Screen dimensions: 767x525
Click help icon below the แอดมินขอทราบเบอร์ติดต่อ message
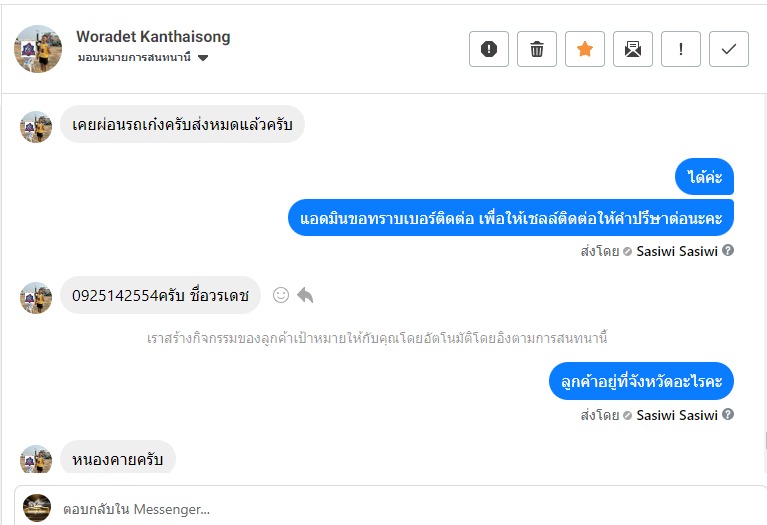click(x=728, y=250)
